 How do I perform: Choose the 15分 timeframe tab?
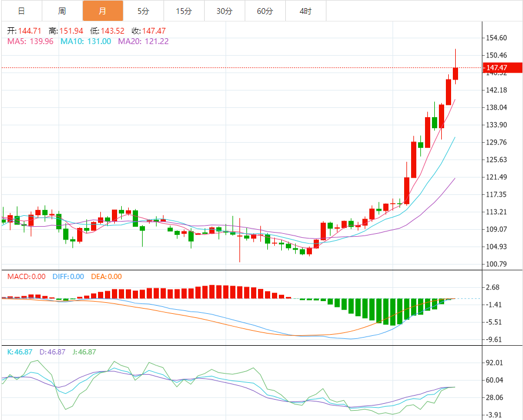(184, 11)
